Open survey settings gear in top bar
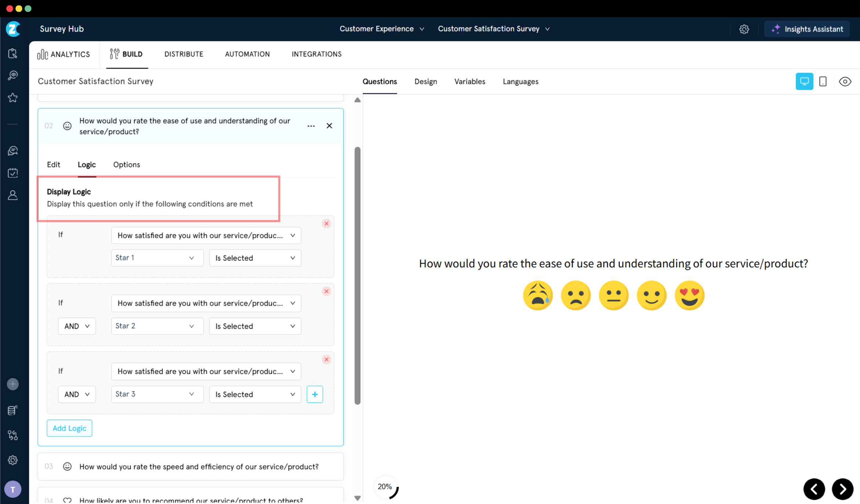This screenshot has height=504, width=860. coord(744,29)
